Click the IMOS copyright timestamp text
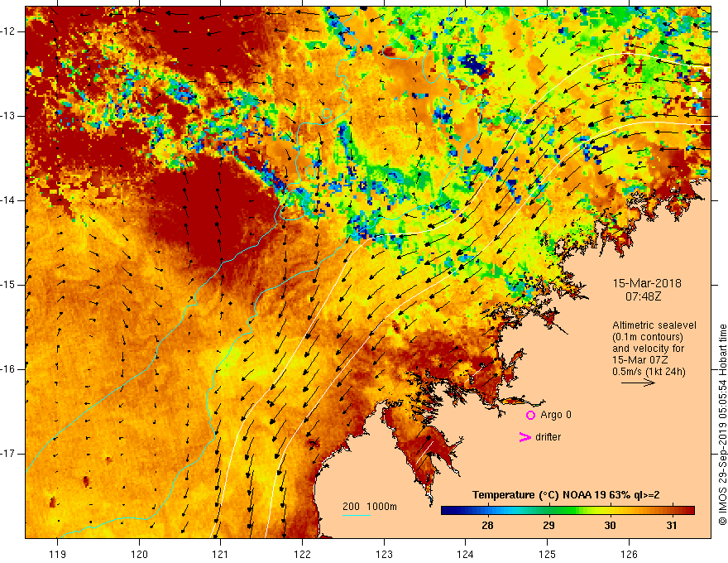This screenshot has height=563, width=728. tap(722, 425)
